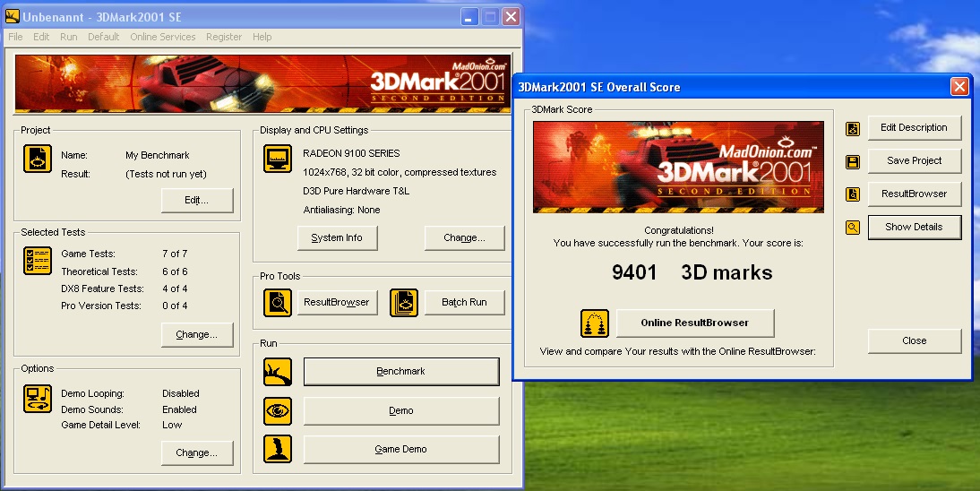Click the Demo eye icon
The image size is (980, 491).
(x=278, y=411)
